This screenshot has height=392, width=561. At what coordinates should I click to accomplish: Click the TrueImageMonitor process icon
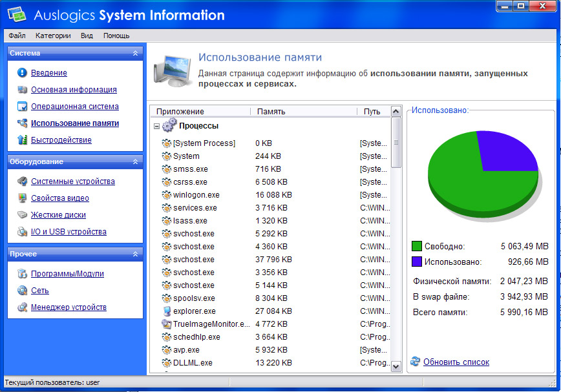click(166, 324)
